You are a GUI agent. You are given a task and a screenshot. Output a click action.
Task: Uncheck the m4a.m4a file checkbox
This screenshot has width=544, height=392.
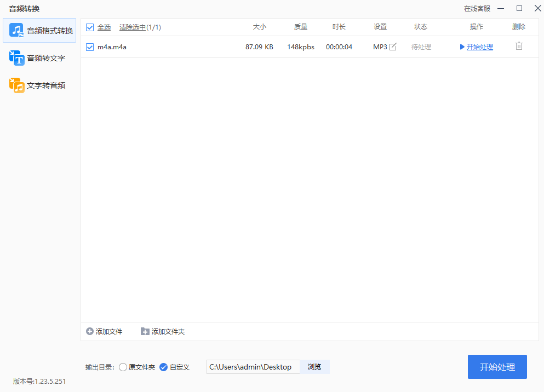click(89, 47)
